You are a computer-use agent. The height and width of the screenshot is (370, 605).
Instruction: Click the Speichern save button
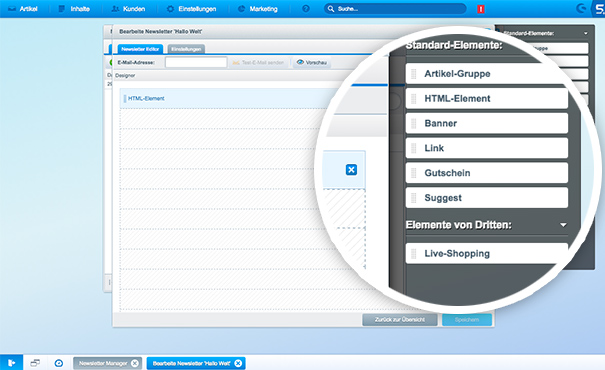[467, 319]
